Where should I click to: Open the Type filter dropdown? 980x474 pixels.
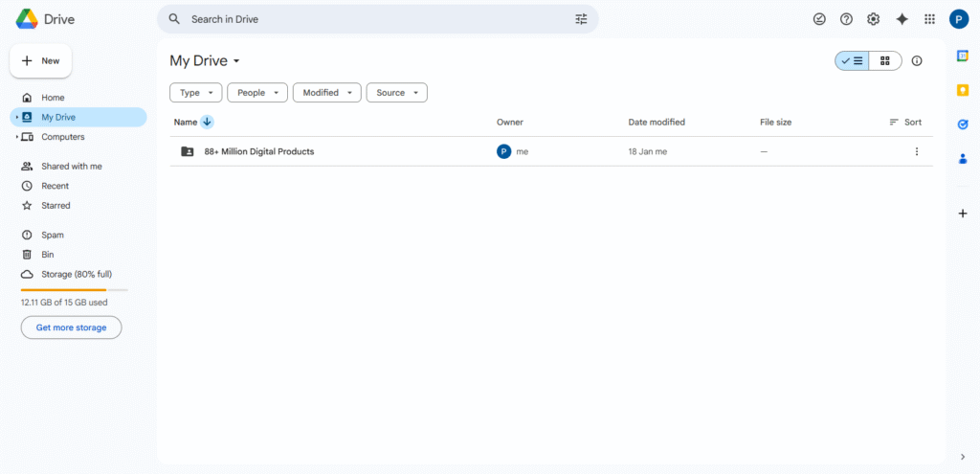[x=196, y=93]
